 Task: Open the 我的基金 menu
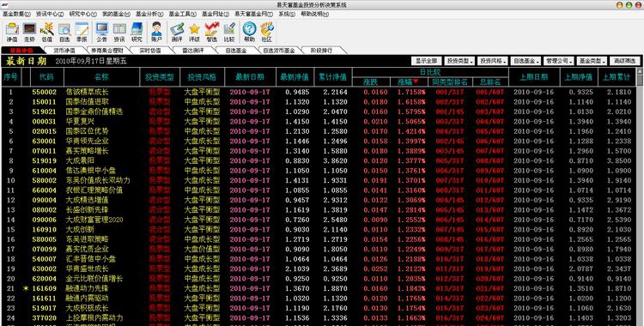(116, 14)
